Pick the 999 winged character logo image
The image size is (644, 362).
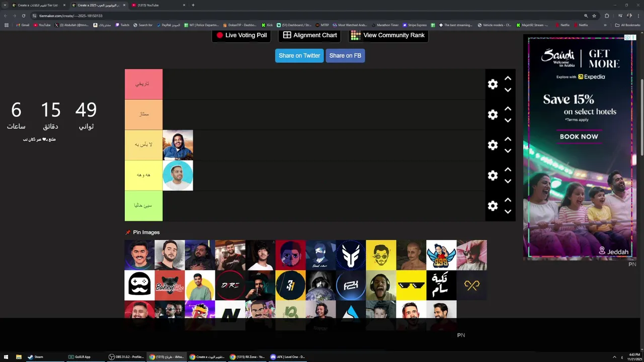pyautogui.click(x=441, y=255)
